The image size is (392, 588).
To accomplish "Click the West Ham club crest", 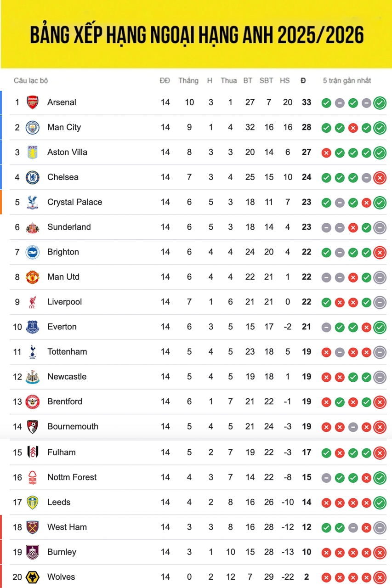I will point(32,527).
